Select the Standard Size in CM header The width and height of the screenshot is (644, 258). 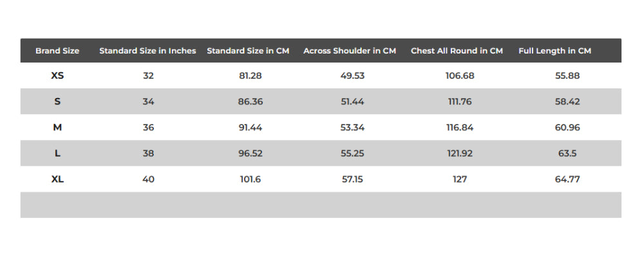coord(248,50)
